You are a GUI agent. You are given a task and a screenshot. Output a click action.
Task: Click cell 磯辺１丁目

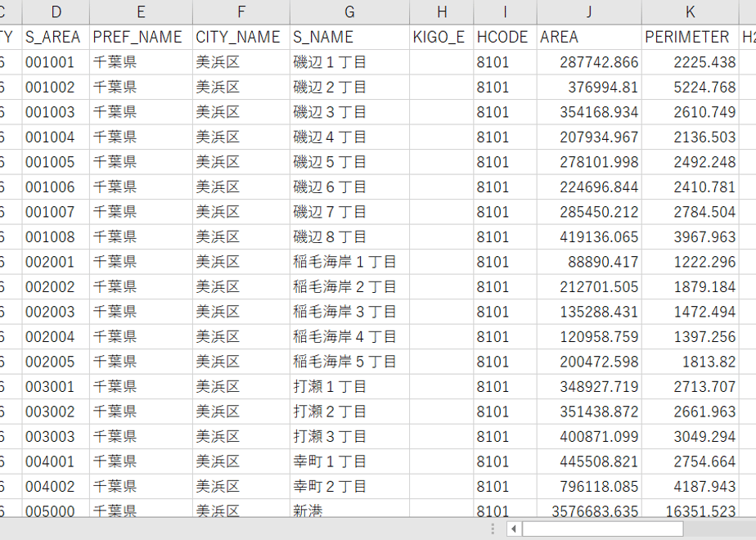point(349,62)
